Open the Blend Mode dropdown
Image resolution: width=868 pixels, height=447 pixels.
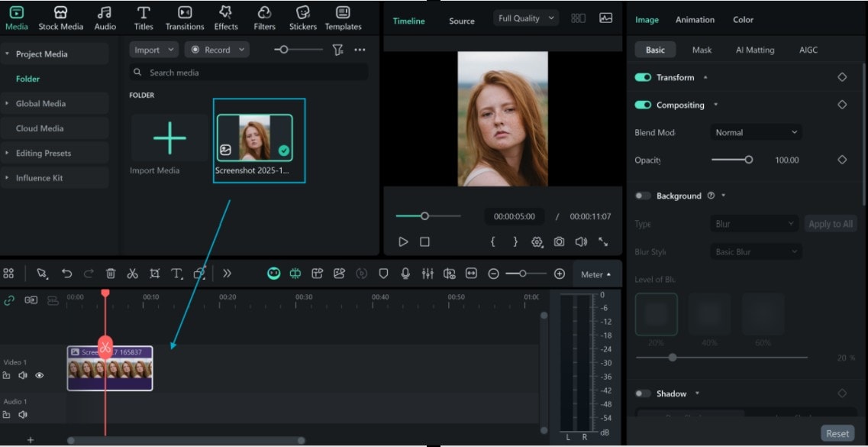(755, 132)
